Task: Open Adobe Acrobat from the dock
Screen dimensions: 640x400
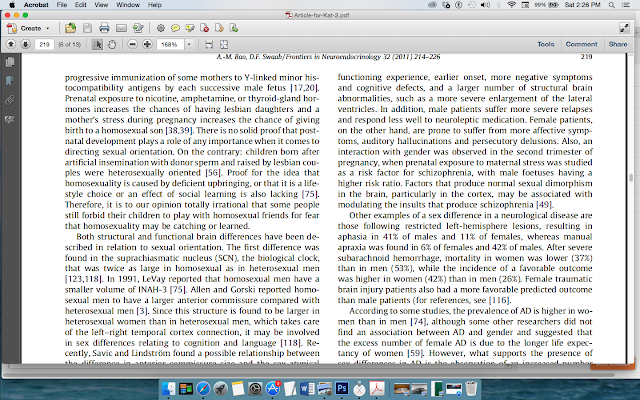Action: pyautogui.click(x=377, y=389)
